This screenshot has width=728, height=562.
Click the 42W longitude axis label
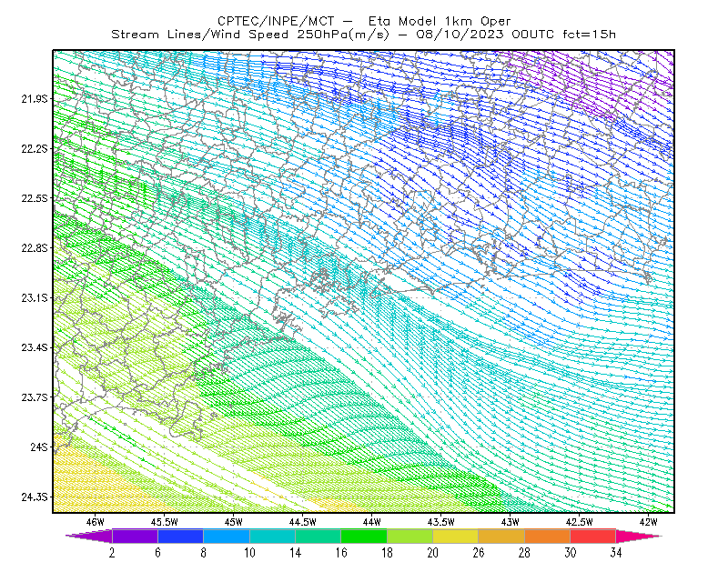tap(649, 522)
